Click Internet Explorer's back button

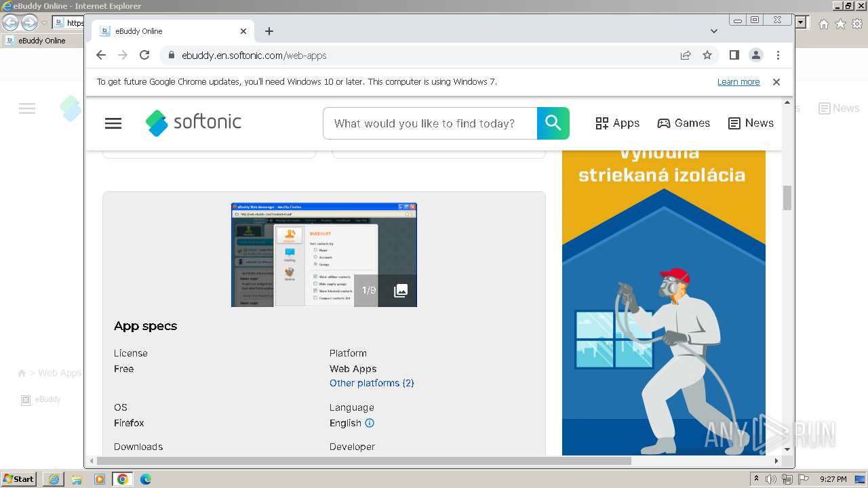10,22
